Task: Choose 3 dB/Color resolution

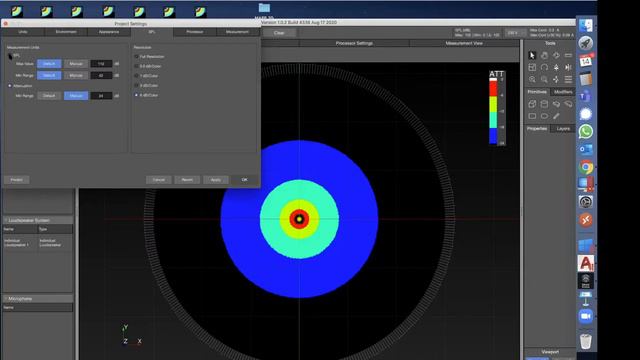Action: click(x=136, y=85)
